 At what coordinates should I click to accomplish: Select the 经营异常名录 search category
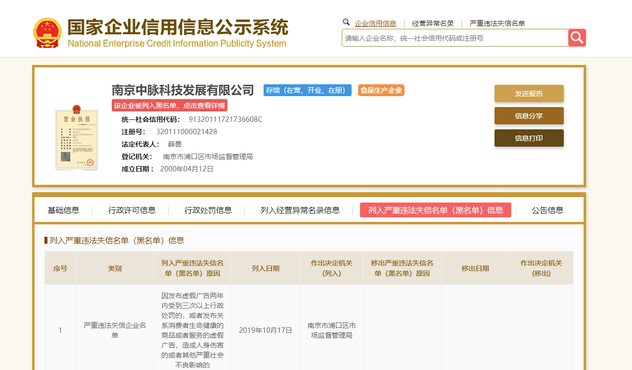tap(432, 23)
